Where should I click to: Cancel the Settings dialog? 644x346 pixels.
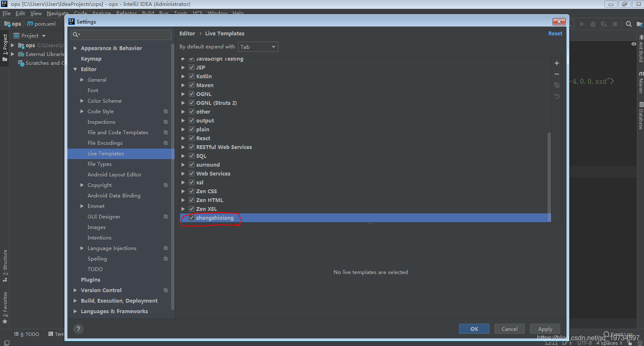510,329
